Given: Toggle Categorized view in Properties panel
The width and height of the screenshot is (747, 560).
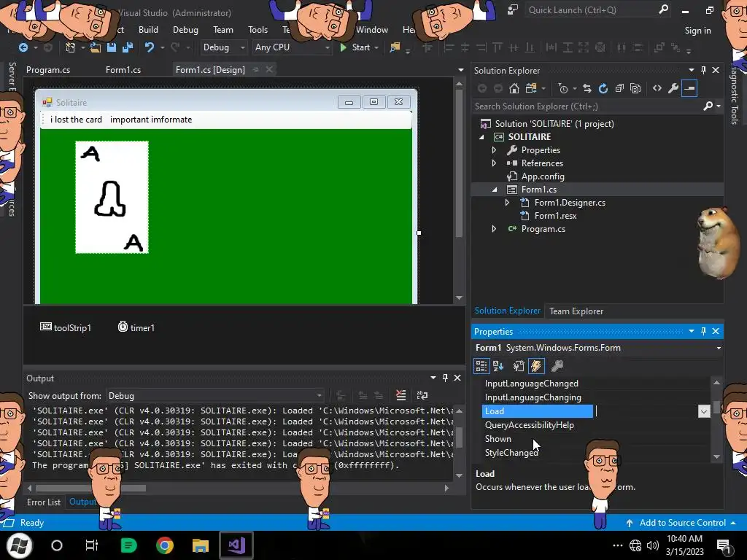Looking at the screenshot, I should click(481, 366).
